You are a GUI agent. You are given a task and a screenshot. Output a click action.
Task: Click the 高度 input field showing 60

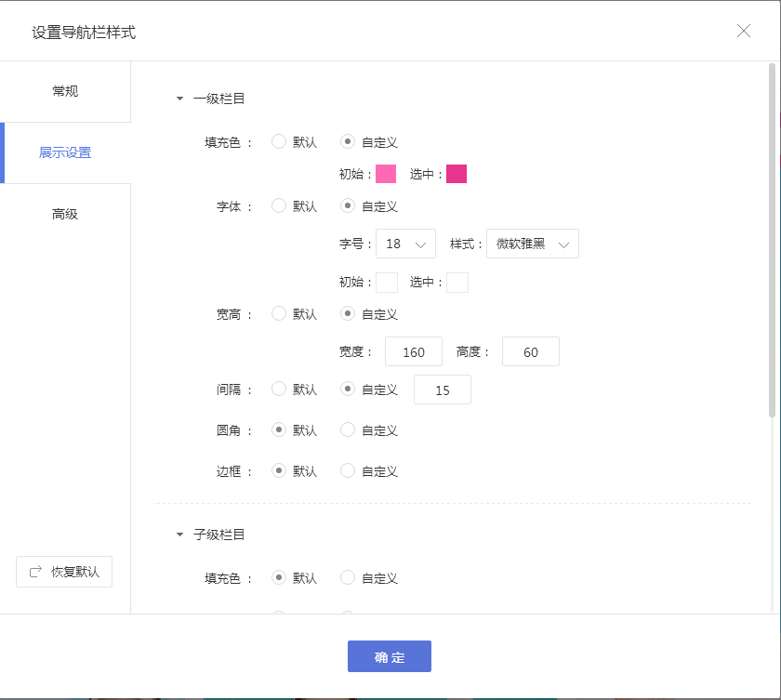(531, 351)
